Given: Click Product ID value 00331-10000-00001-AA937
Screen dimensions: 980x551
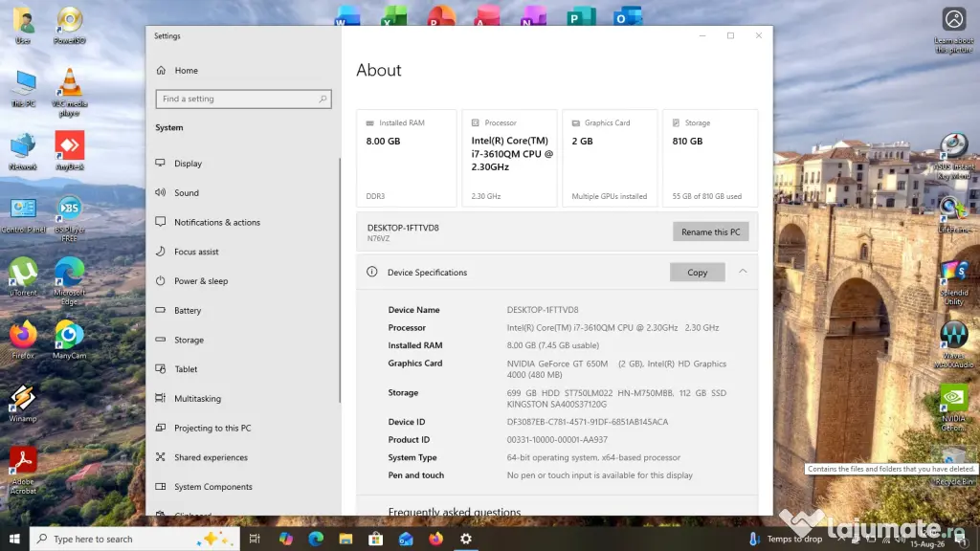Looking at the screenshot, I should [557, 439].
